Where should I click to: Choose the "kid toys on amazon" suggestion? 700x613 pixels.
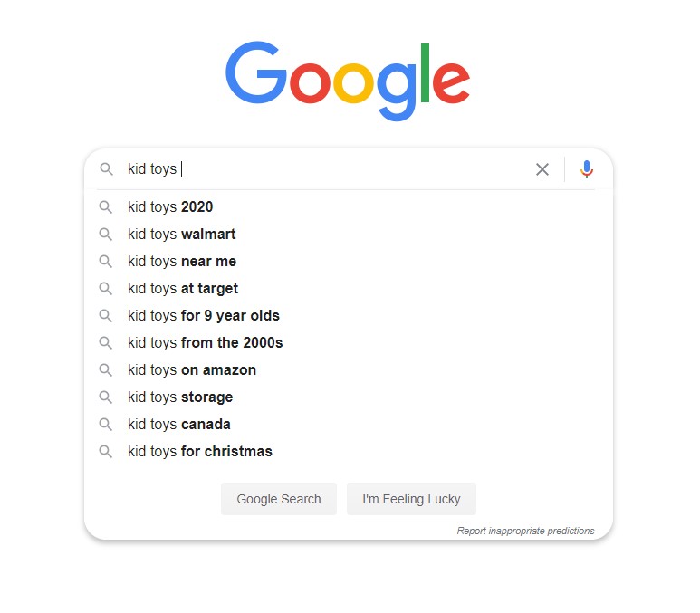(x=349, y=370)
